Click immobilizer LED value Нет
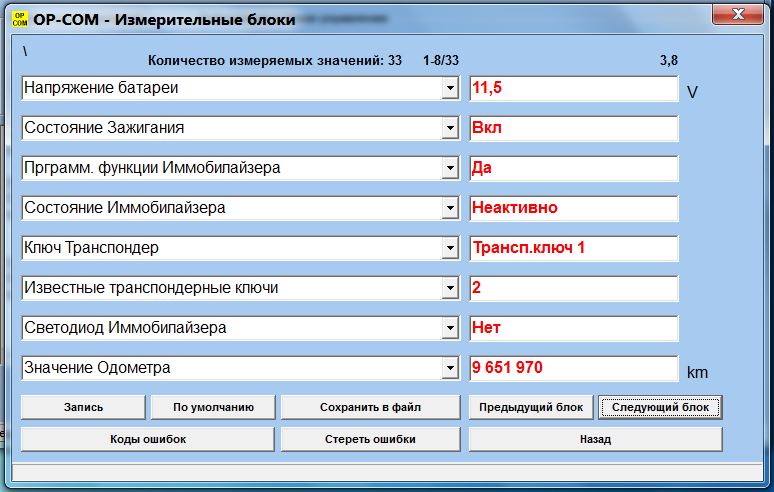Screen dimensions: 774x492 pyautogui.click(x=574, y=328)
